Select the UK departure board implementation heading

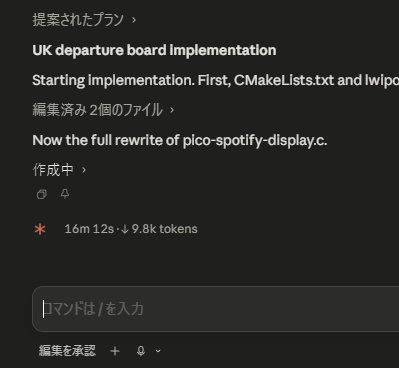[154, 50]
